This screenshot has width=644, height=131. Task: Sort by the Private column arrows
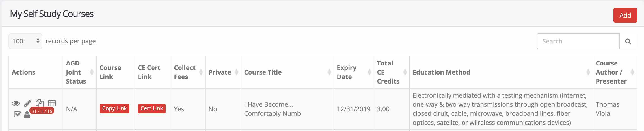[x=237, y=72]
